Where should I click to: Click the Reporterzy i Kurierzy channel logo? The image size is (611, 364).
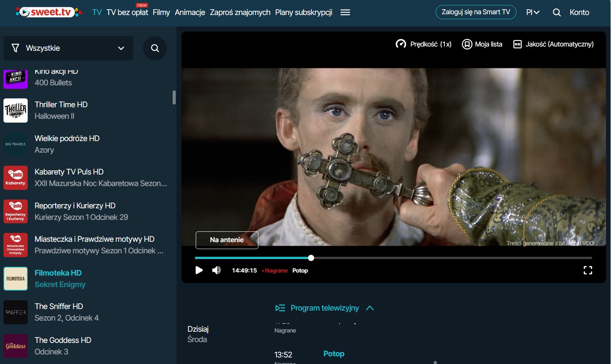[x=15, y=211]
